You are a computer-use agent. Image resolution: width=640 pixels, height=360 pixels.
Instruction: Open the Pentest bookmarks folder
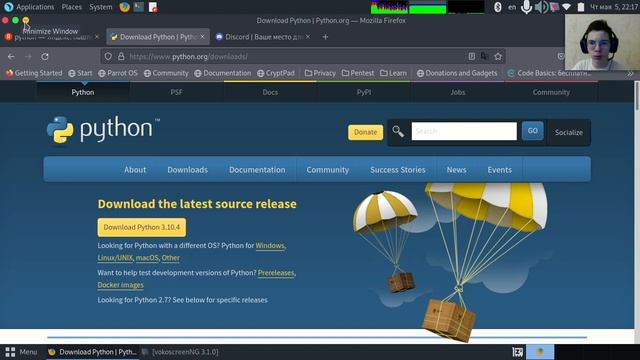pos(358,73)
